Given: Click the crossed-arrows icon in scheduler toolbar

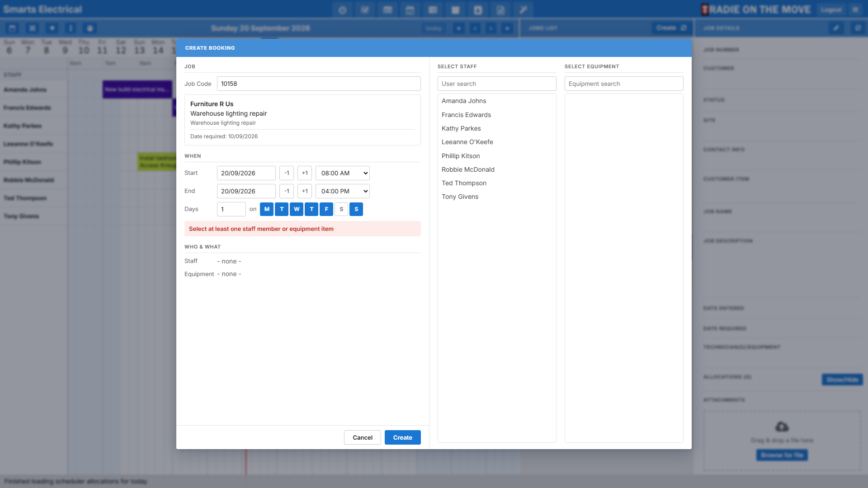Looking at the screenshot, I should [32, 28].
